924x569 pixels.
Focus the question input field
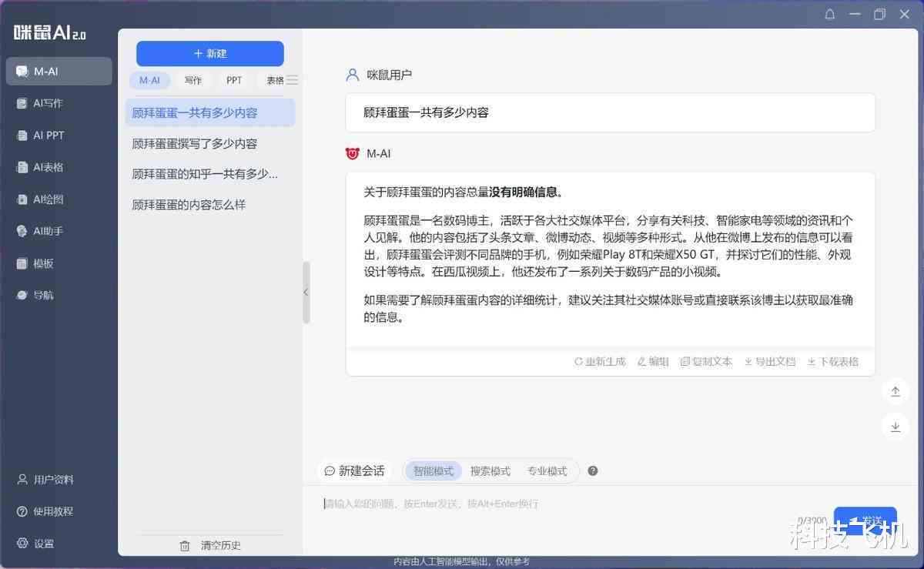coord(554,504)
